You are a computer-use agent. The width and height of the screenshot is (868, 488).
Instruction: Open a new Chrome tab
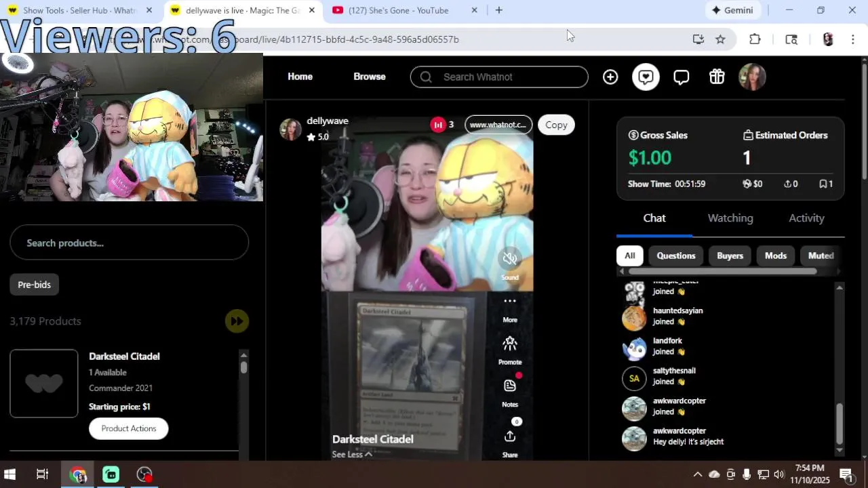(499, 10)
